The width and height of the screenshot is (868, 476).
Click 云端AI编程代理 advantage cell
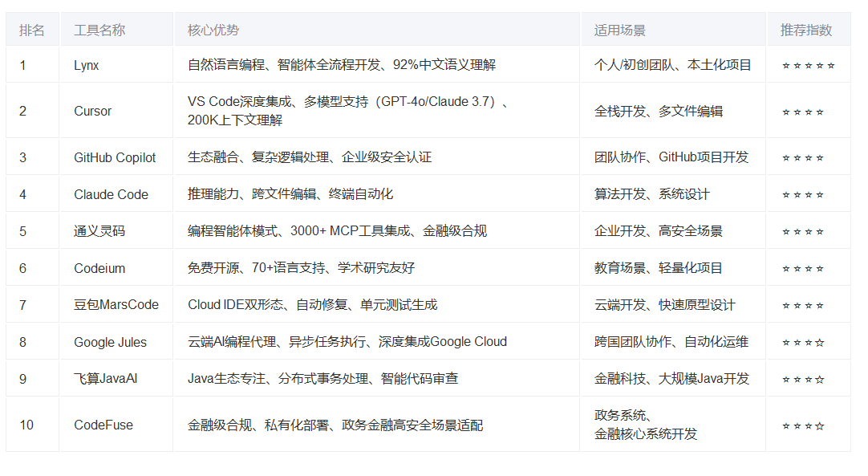coord(376,342)
